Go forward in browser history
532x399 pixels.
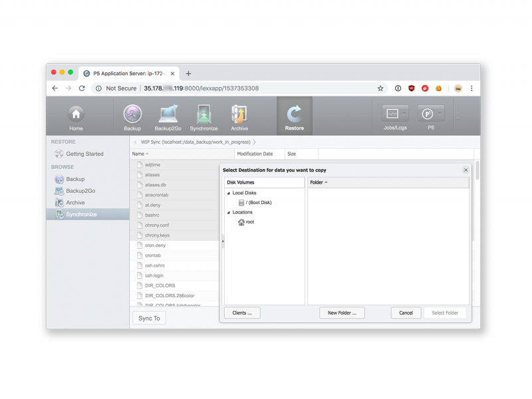coord(68,88)
